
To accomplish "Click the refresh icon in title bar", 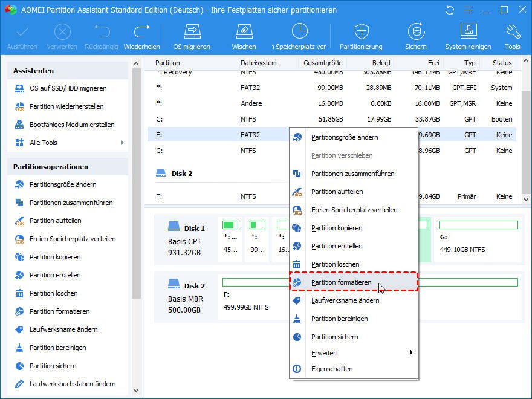I will tap(449, 10).
